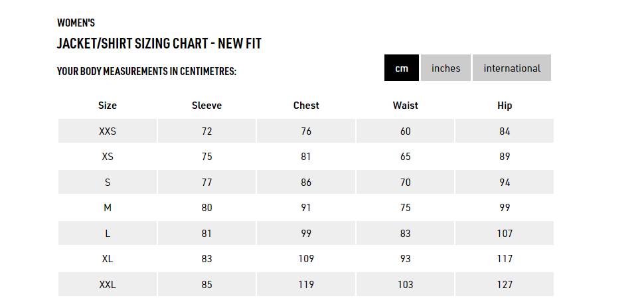Select the M size row label
Image resolution: width=644 pixels, height=308 pixels.
click(107, 208)
